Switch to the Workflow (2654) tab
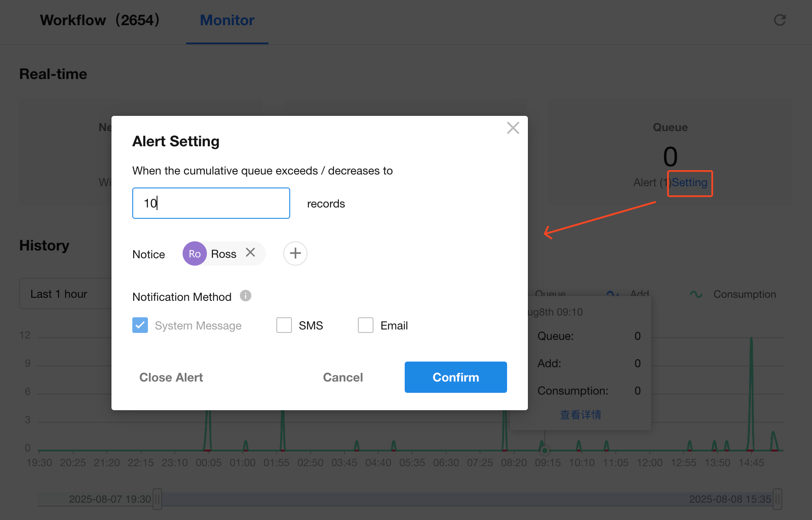 click(x=99, y=20)
